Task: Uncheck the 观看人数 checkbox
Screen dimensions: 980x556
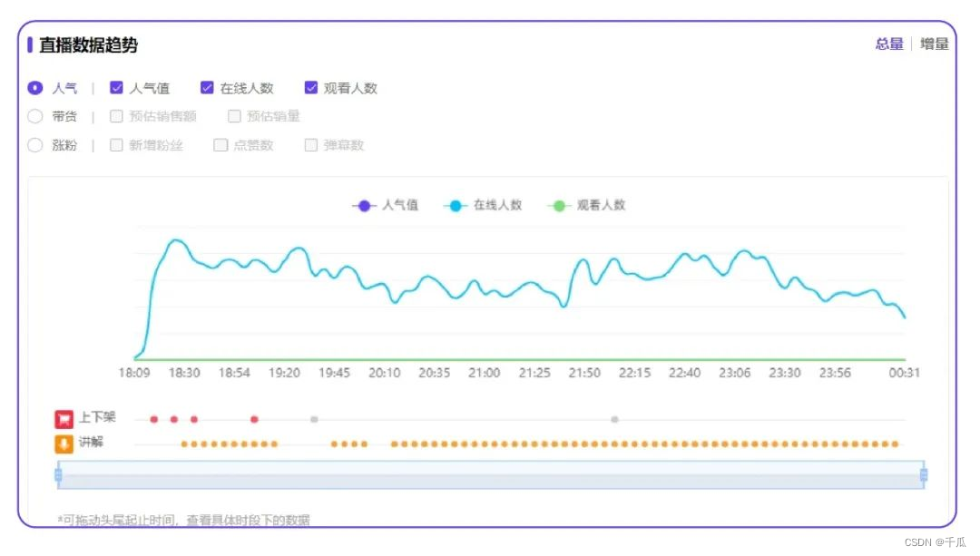Action: [310, 87]
